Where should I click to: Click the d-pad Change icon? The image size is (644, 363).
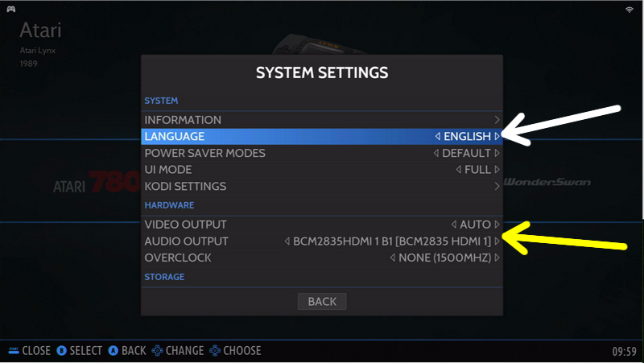(x=157, y=351)
